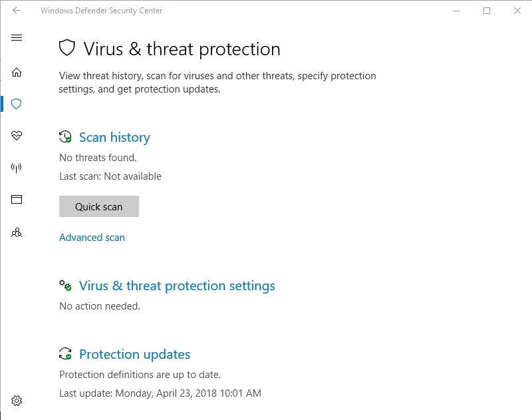This screenshot has height=420, width=532.
Task: Click the back arrow in title bar
Action: coord(17,11)
